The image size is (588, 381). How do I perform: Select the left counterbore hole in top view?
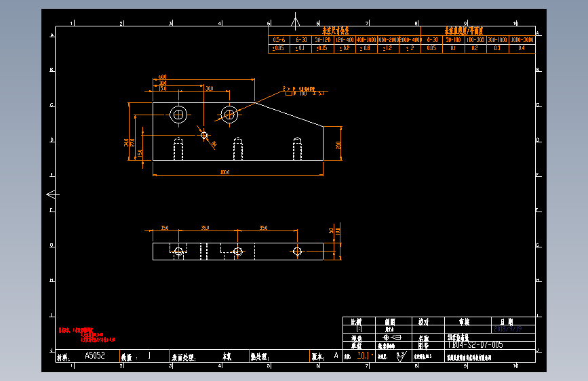click(x=178, y=115)
